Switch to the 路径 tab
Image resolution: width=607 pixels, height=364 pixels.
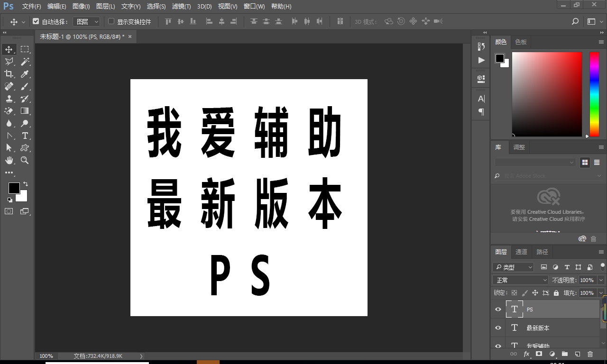coord(542,252)
